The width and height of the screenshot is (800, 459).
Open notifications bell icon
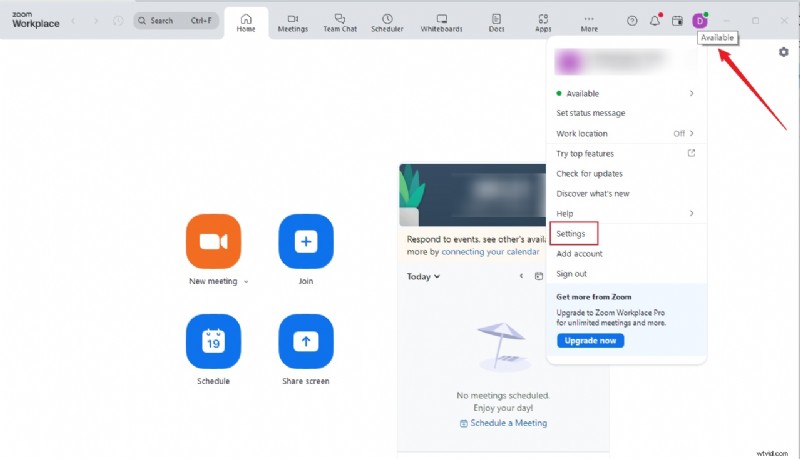click(655, 20)
